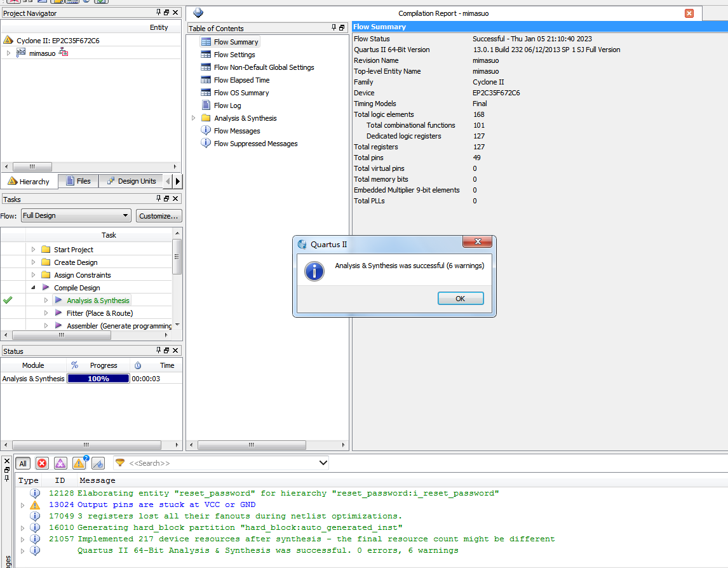Image resolution: width=728 pixels, height=568 pixels.
Task: Toggle the warning messages filter
Action: 79,463
